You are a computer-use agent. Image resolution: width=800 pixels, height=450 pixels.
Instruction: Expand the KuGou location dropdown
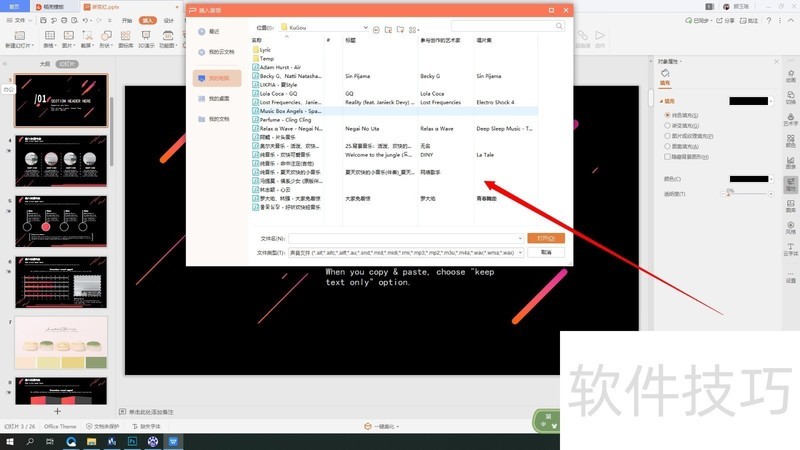point(365,28)
